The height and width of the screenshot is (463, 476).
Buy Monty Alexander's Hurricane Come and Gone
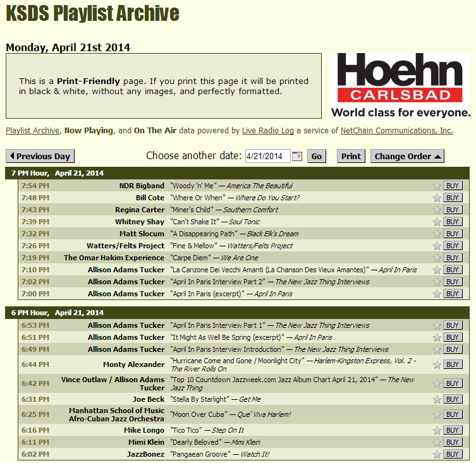453,364
